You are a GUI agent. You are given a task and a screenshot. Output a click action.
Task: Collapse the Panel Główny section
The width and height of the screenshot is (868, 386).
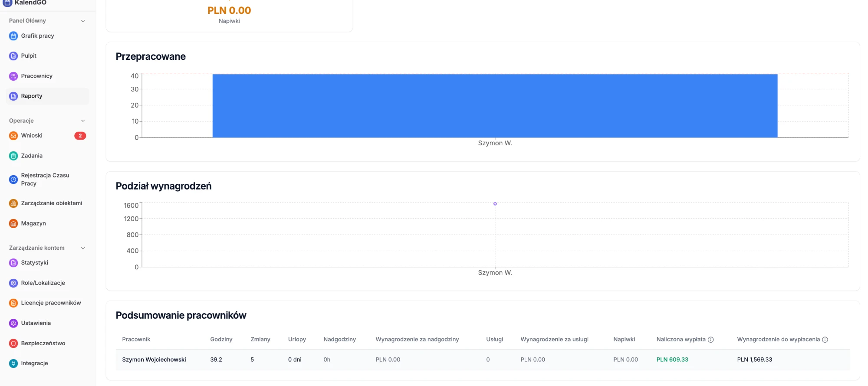tap(83, 21)
